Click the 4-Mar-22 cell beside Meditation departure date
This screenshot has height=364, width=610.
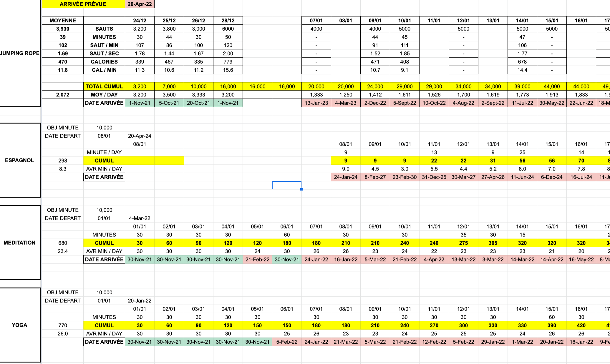click(140, 218)
